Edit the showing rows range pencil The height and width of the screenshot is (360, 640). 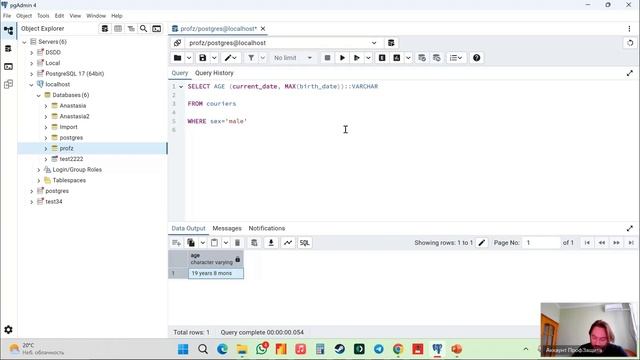pyautogui.click(x=482, y=243)
